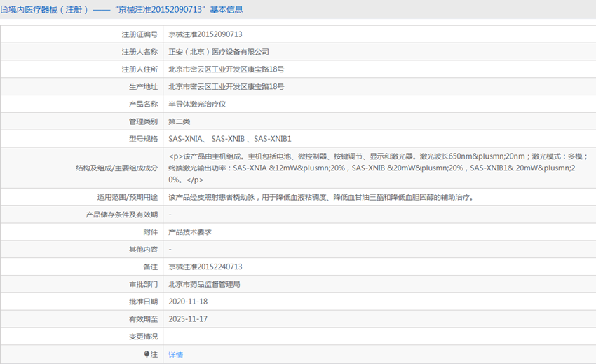
Task: Select registration number 京械注准20152090713 in the first table row
Action: 205,34
